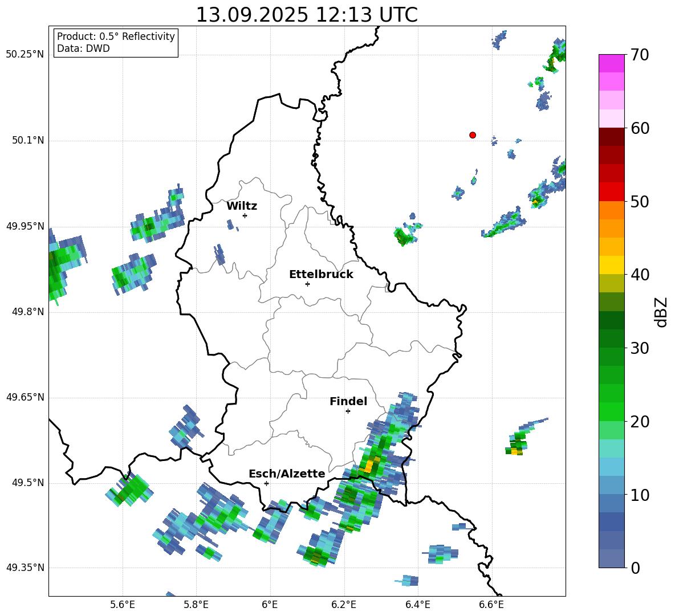Viewport: 675px width, 616px height.
Task: Click the 6.6°E longitude label
Action: click(x=491, y=605)
